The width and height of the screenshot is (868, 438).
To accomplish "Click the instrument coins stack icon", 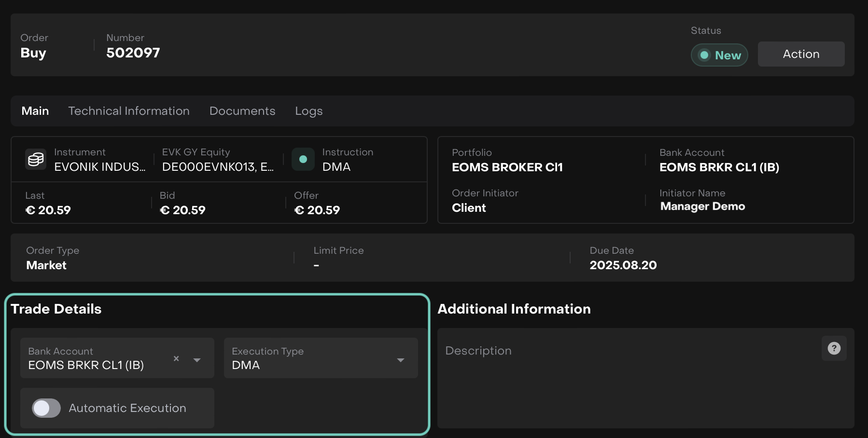I will point(36,159).
